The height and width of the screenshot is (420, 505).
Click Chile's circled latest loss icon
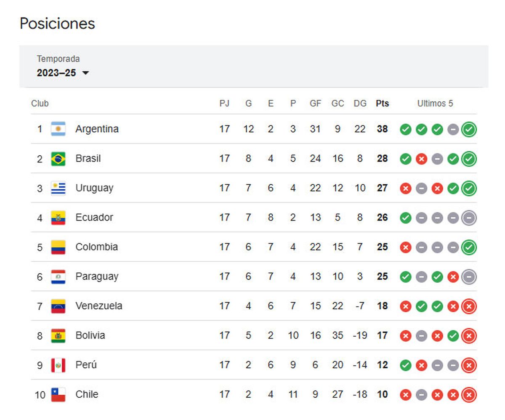pos(469,395)
